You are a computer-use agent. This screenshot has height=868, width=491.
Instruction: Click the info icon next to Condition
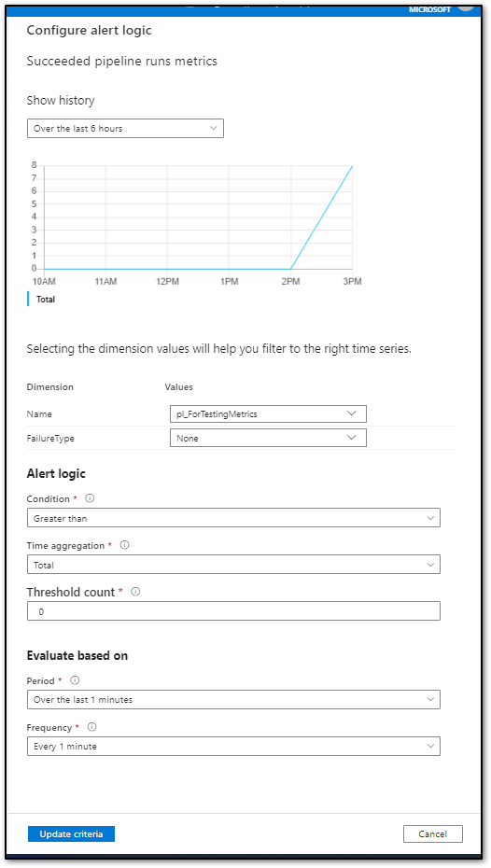click(90, 498)
